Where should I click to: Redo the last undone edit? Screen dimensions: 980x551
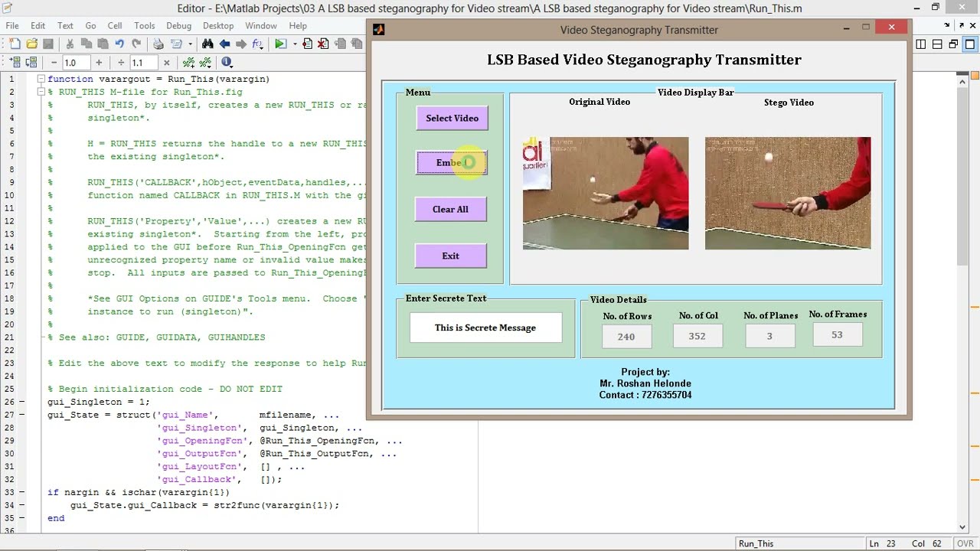coord(136,44)
